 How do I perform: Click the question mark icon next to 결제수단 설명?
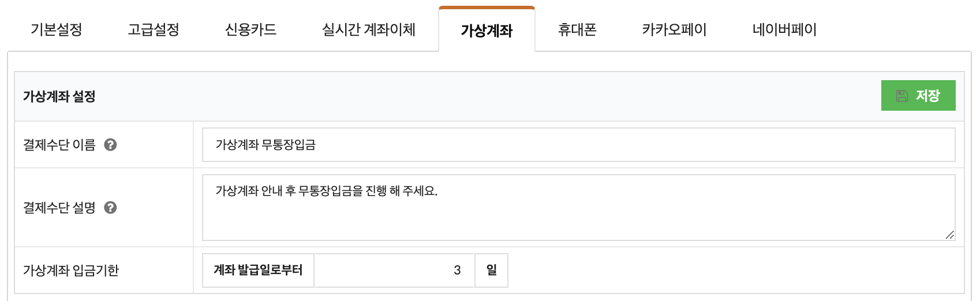(110, 208)
